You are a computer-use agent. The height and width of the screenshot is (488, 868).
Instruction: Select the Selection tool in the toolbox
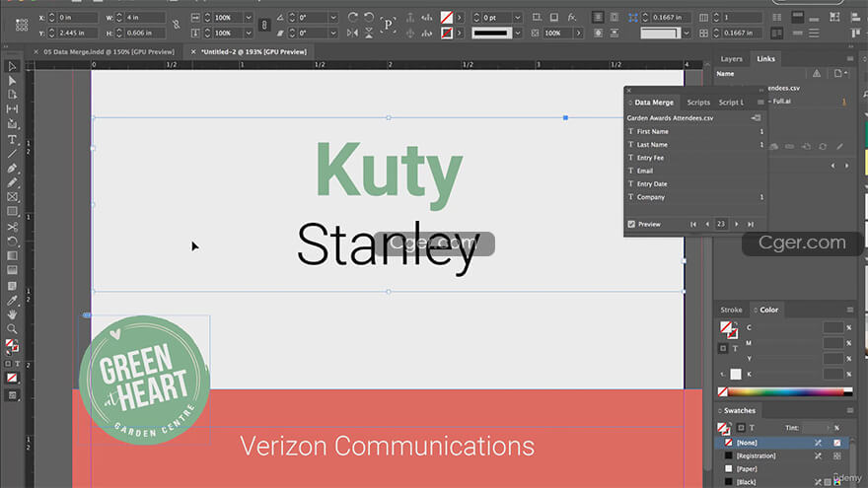12,66
